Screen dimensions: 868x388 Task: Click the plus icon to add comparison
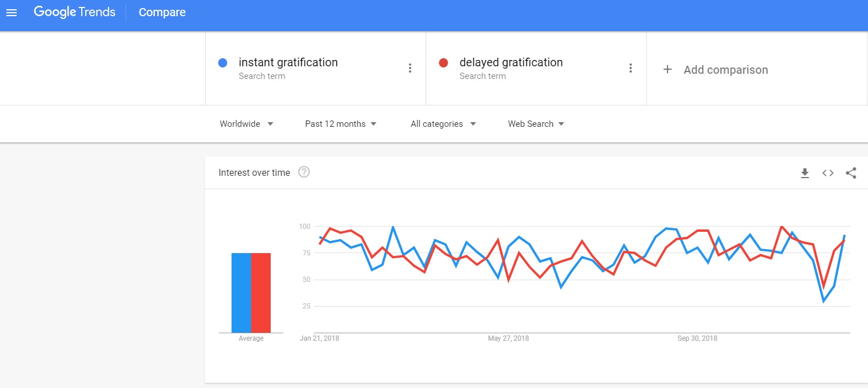(x=668, y=69)
